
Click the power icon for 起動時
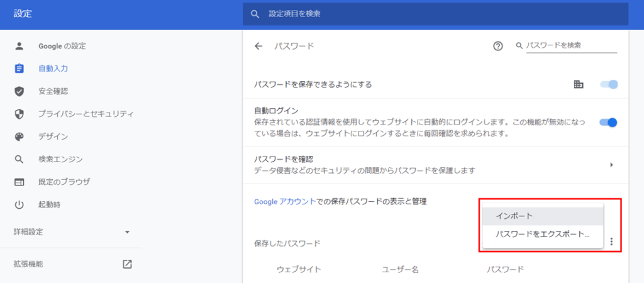19,204
